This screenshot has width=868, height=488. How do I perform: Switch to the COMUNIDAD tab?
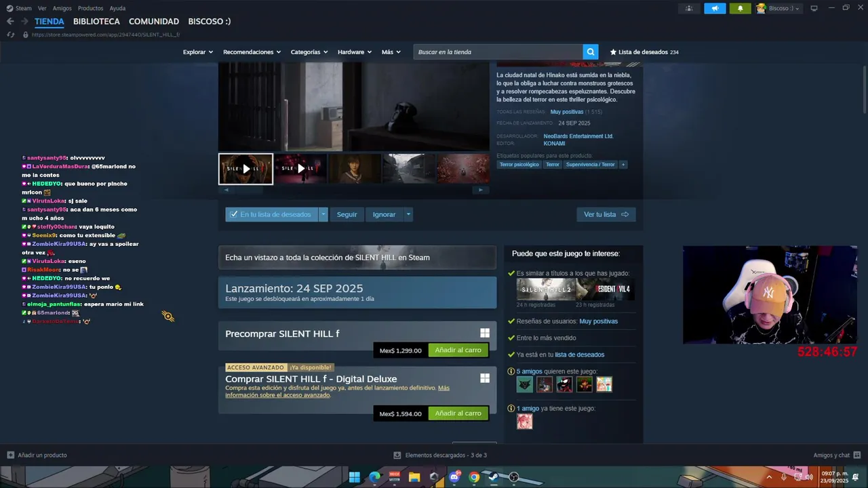tap(154, 22)
